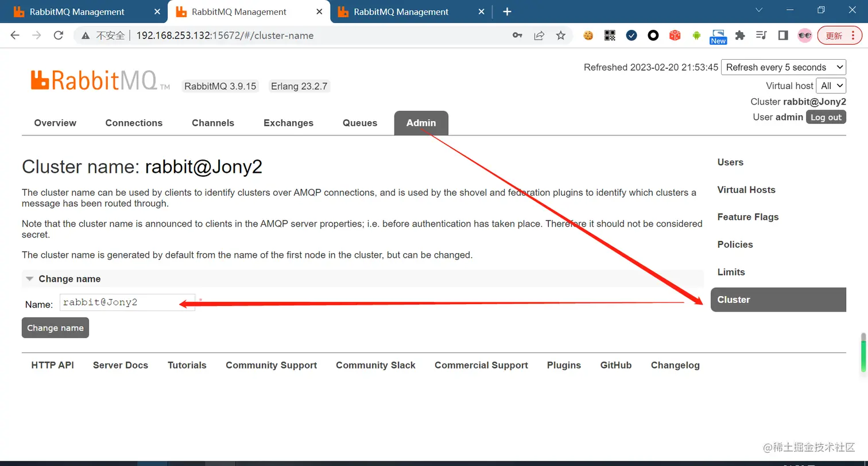This screenshot has width=868, height=466.
Task: Open a new browser tab
Action: (x=507, y=11)
